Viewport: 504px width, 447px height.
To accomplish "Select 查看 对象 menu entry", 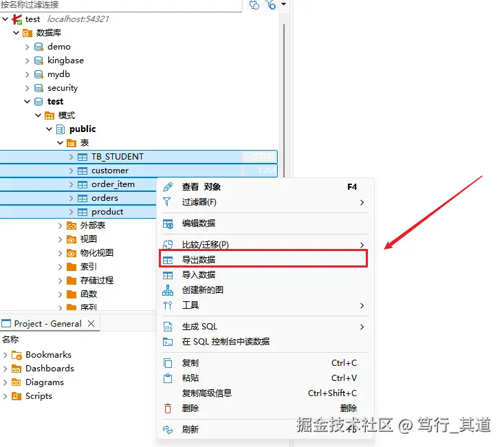I will [265, 187].
